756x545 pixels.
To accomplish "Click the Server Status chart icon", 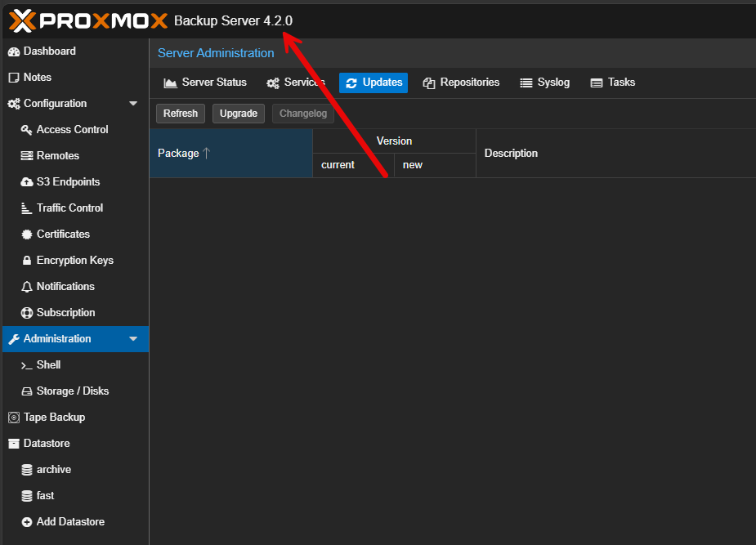I will pyautogui.click(x=170, y=83).
